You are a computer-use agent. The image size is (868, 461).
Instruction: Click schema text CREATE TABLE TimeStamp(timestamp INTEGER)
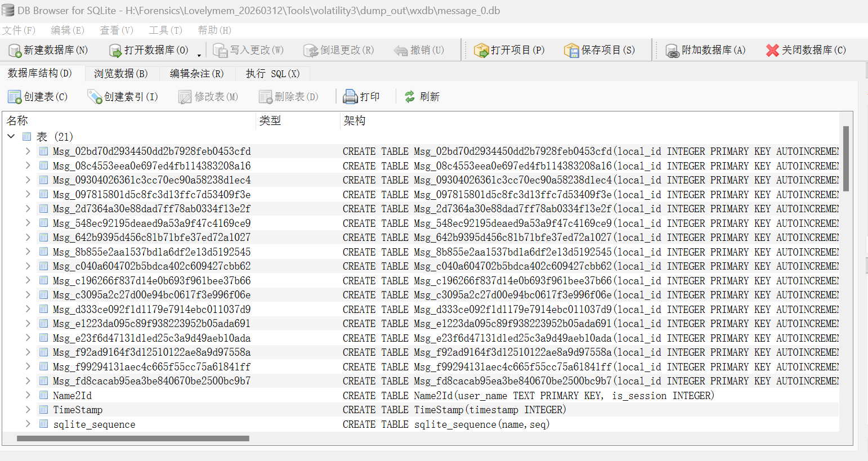(454, 410)
